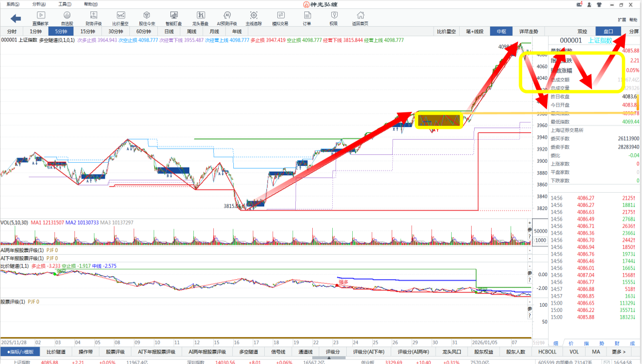The width and height of the screenshot is (642, 364).
Task: Click the AI预测评级 icon
Action: [227, 18]
